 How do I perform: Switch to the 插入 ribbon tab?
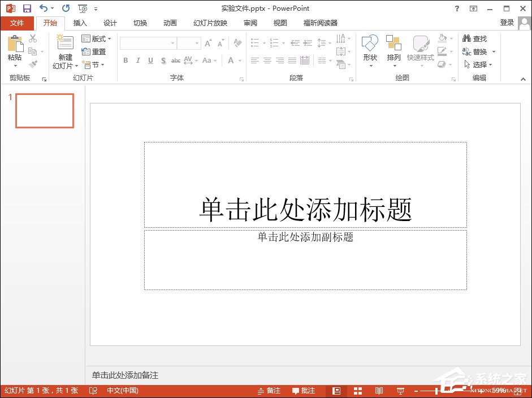[79, 23]
